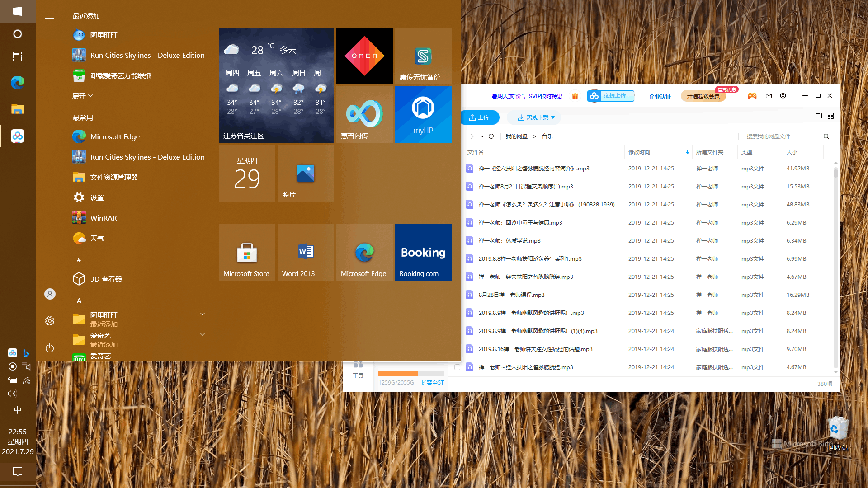
Task: Open Netdisk mail messages icon
Action: click(x=769, y=96)
